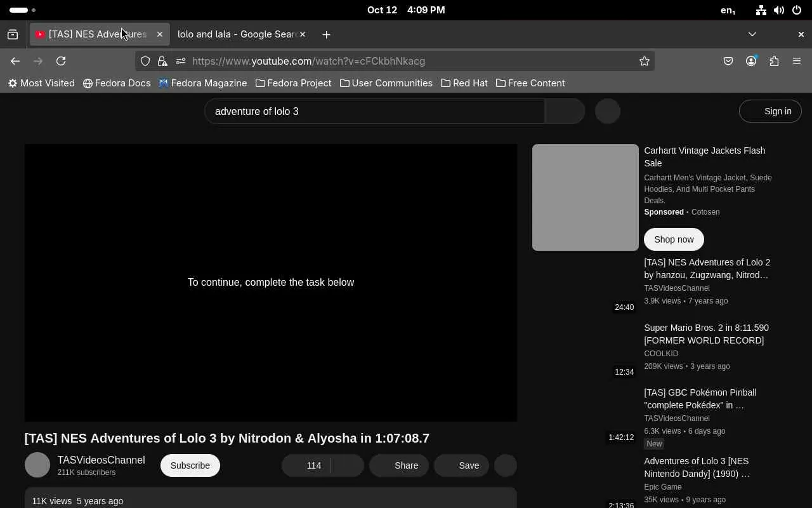Dislike the Adventures of Lolo 3 video

[348, 465]
